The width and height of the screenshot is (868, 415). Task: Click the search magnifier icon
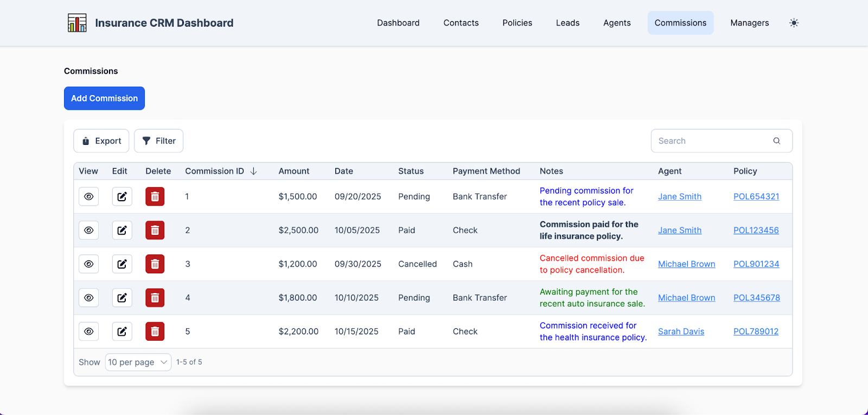coord(776,141)
